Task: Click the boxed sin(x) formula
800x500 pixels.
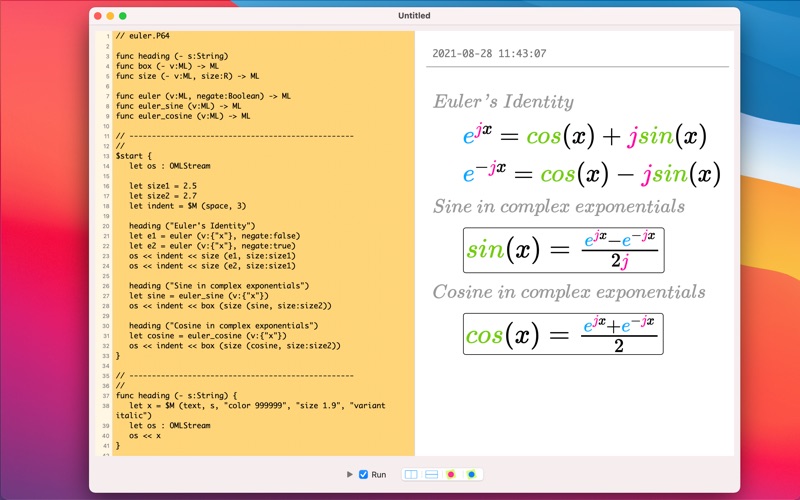Action: (x=564, y=250)
